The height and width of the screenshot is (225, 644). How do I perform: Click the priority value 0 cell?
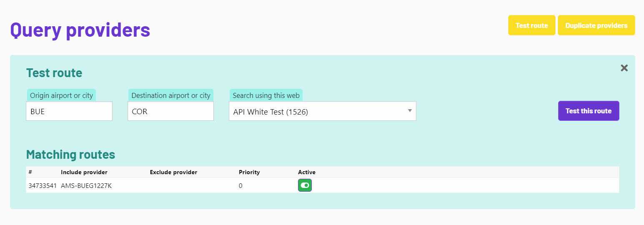[x=241, y=186]
